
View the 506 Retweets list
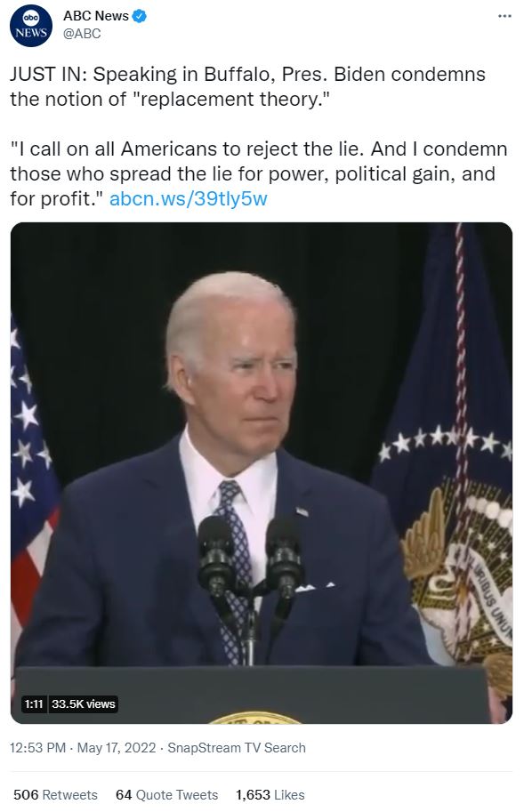pos(55,795)
